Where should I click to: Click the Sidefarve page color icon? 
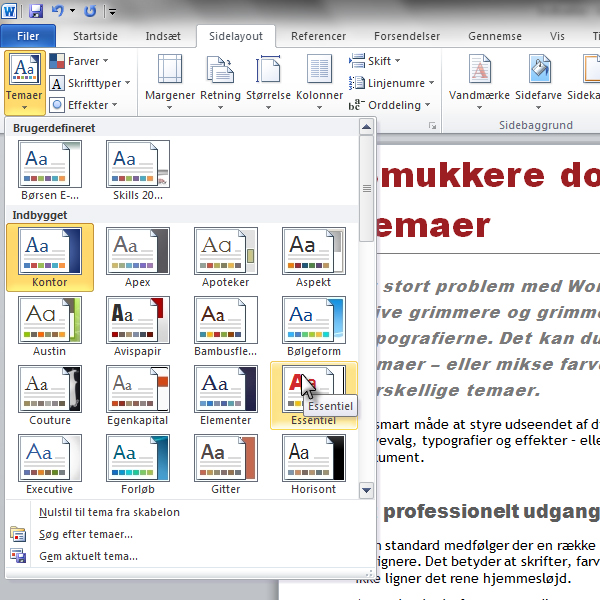pos(540,69)
